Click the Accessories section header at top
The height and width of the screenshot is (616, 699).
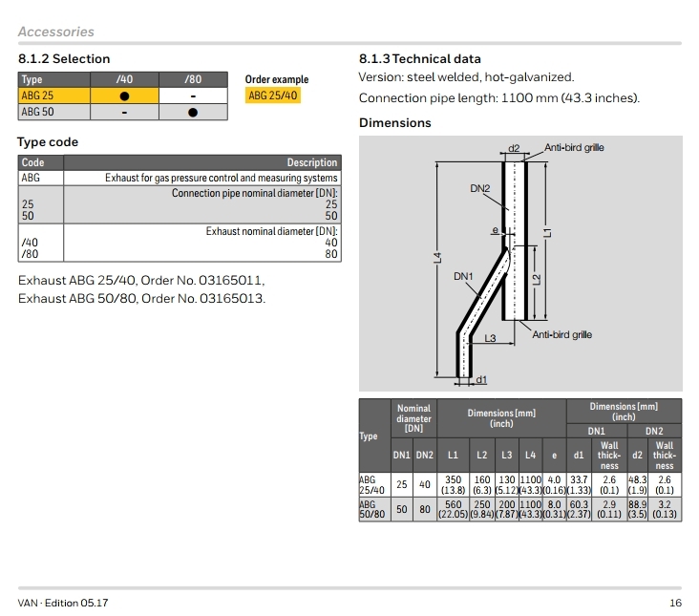(55, 32)
